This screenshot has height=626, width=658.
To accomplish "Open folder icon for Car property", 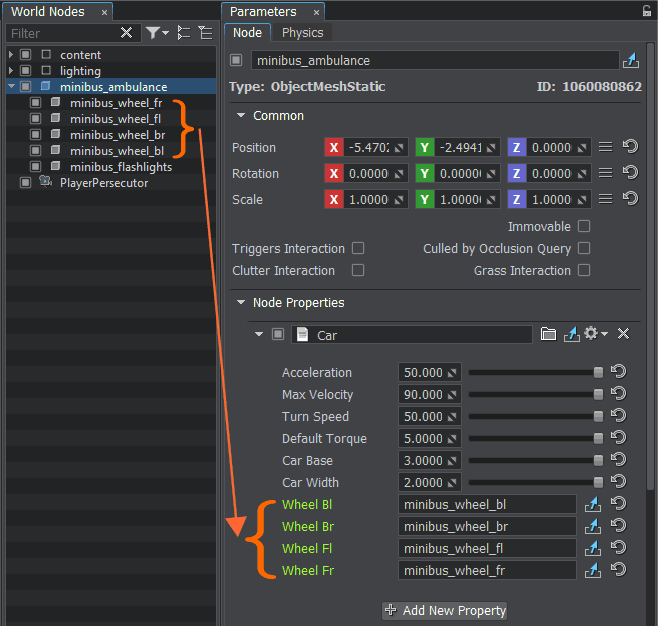I will coord(548,334).
